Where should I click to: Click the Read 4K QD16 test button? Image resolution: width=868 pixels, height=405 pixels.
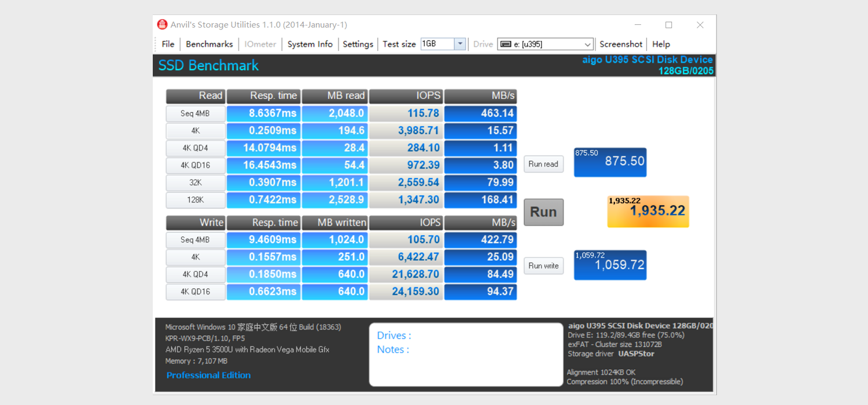click(196, 165)
